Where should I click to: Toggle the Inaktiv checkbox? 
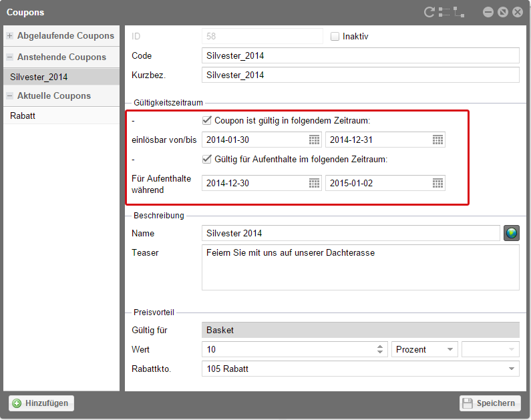[335, 36]
